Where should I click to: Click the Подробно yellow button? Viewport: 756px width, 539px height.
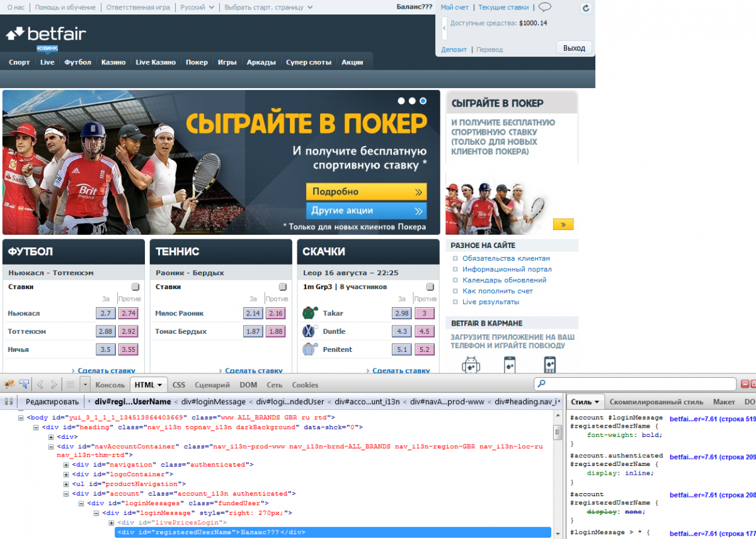click(x=367, y=191)
